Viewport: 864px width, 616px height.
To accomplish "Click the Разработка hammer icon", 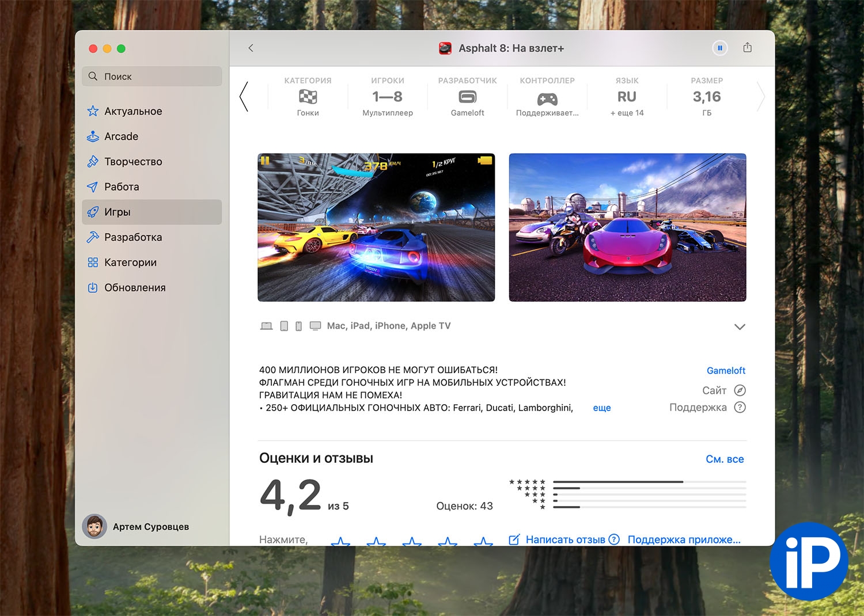I will coord(93,237).
